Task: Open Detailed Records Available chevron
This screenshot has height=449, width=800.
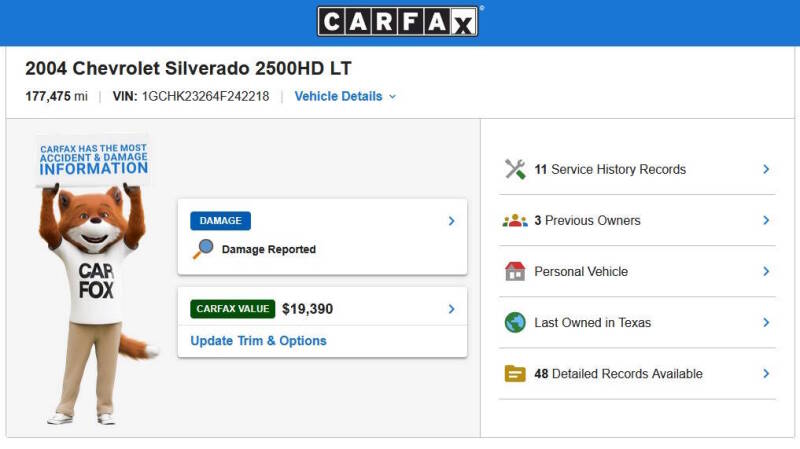Action: 766,373
